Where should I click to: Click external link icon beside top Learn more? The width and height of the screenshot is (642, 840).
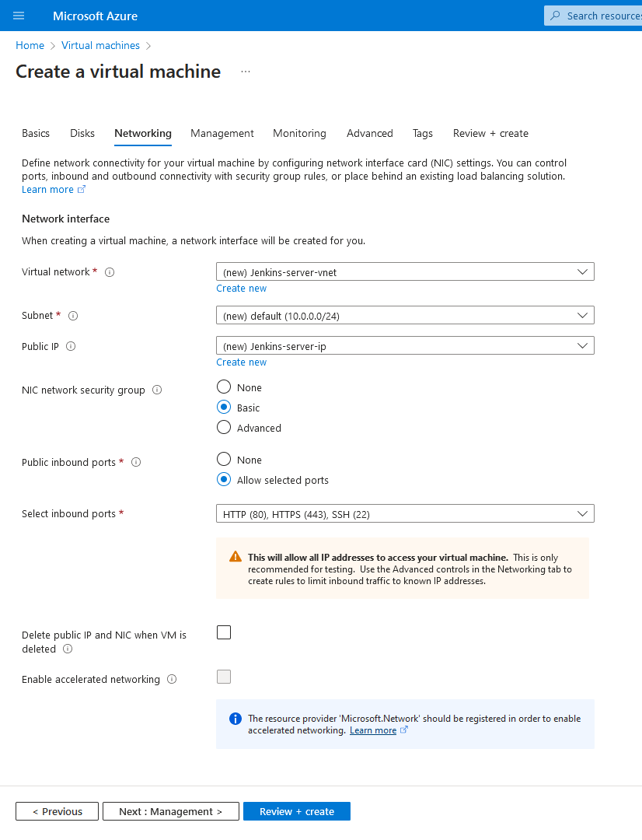pos(82,190)
